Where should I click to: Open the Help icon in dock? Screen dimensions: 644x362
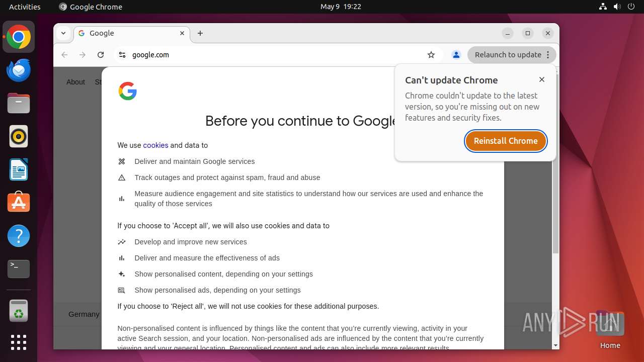[19, 236]
